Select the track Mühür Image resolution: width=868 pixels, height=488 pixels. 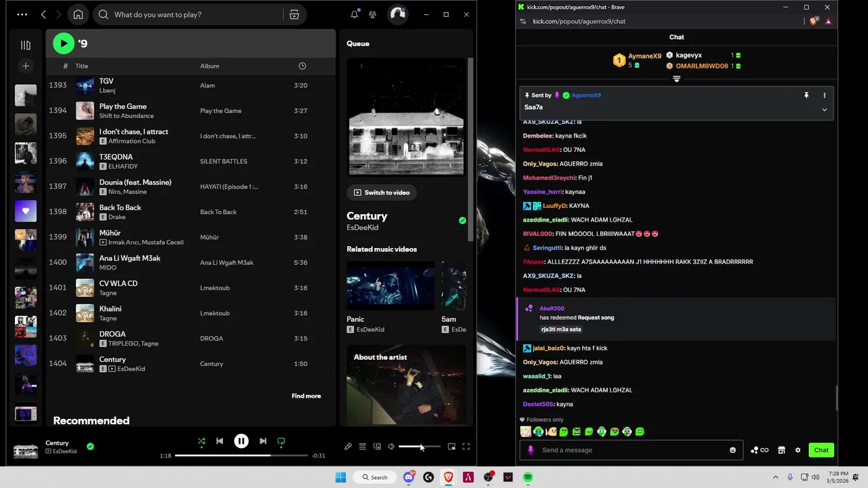pyautogui.click(x=110, y=232)
